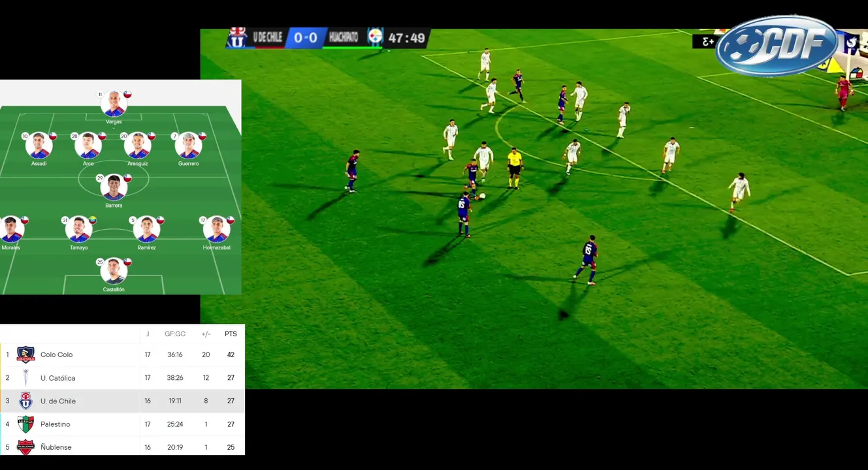Click the flag badge beside Assadi
This screenshot has width=868, height=470.
(53, 136)
